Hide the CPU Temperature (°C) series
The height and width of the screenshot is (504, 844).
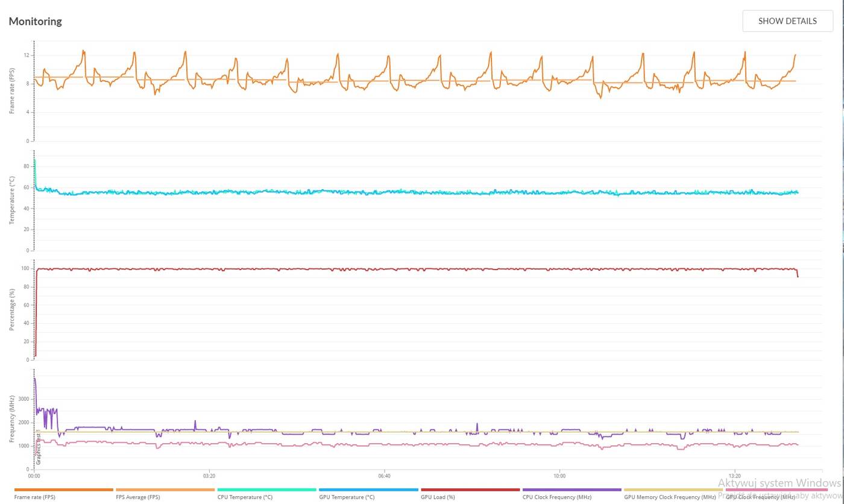tap(245, 497)
